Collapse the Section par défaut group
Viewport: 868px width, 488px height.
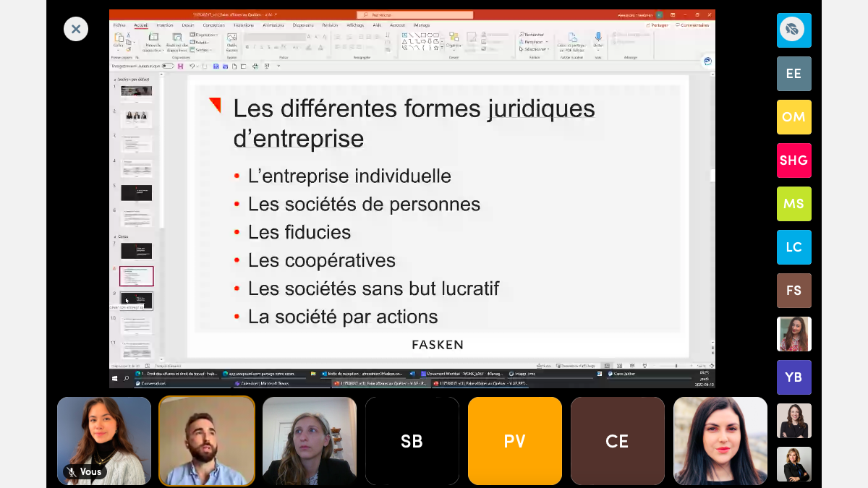point(114,80)
